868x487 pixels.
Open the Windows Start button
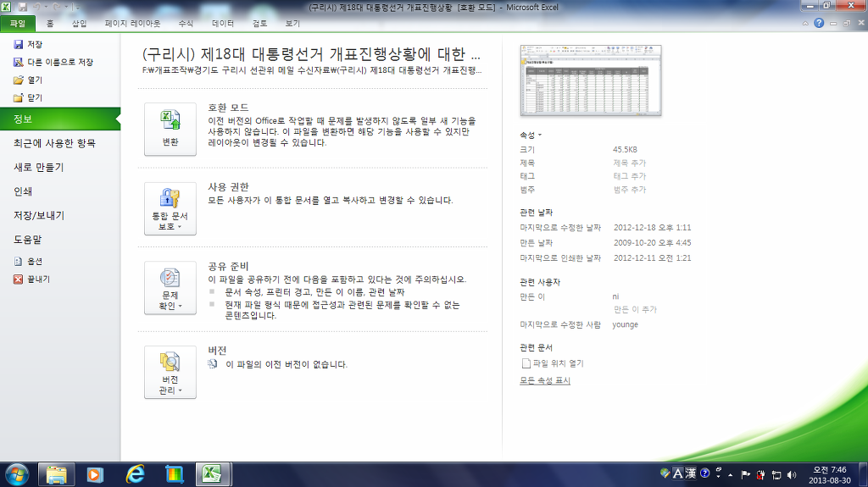coord(17,475)
